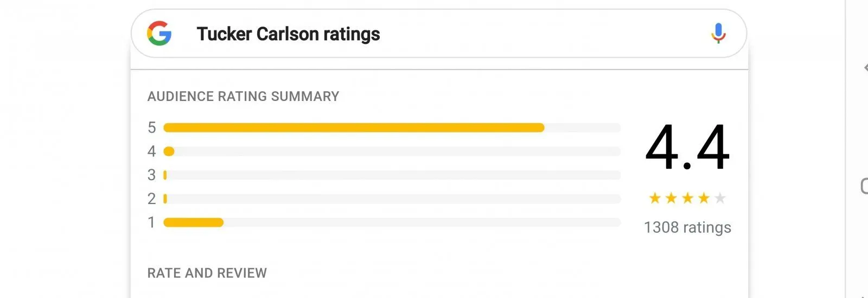Select the 5-star rating bar
Image resolution: width=868 pixels, height=298 pixels.
392,128
